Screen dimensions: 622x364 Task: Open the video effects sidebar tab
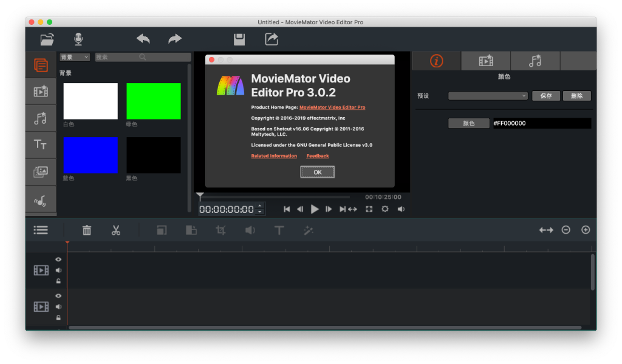(41, 92)
